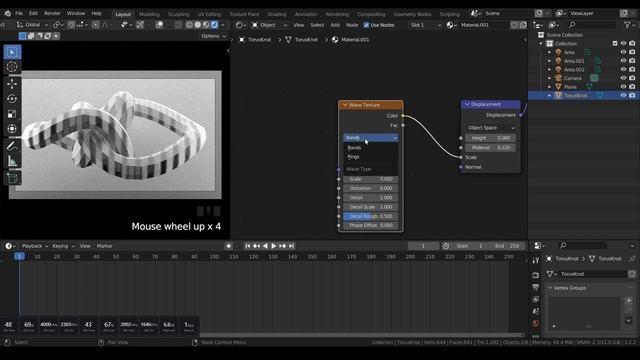Open the node editor Add menu
The width and height of the screenshot is (640, 360).
(335, 25)
